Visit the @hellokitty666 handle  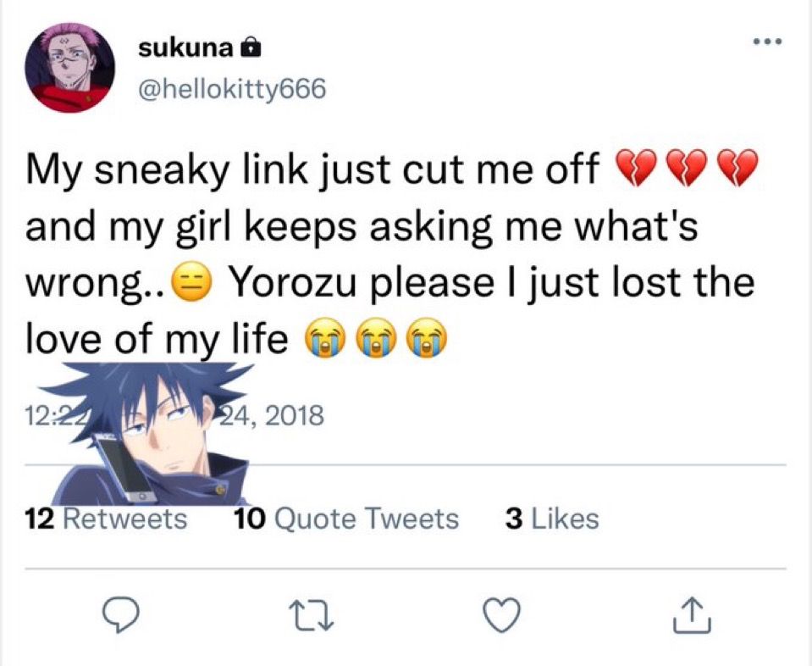click(232, 89)
